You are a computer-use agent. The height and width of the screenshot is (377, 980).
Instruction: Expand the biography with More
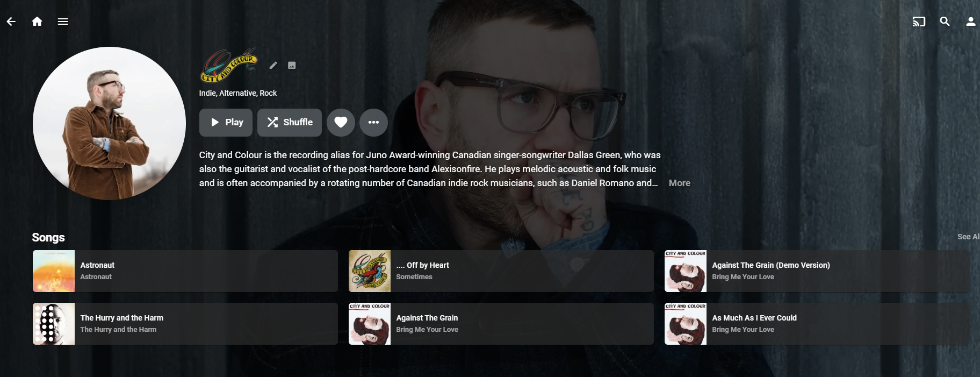(x=679, y=183)
